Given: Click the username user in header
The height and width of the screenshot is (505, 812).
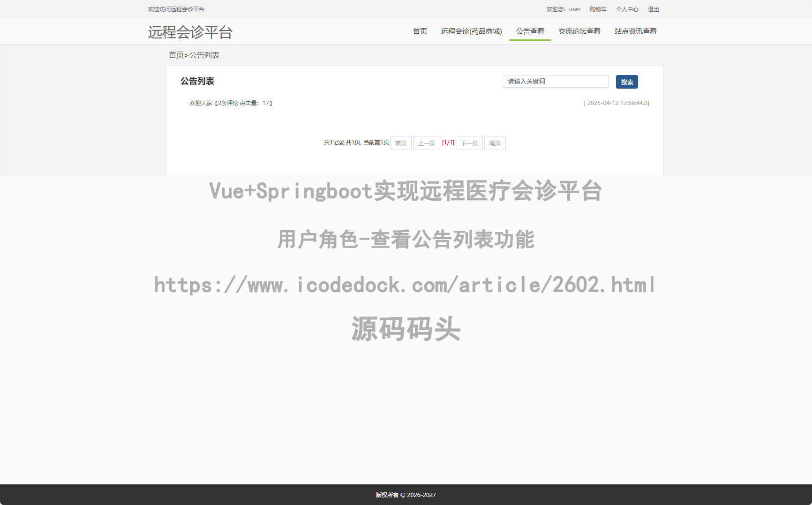Looking at the screenshot, I should tap(574, 9).
